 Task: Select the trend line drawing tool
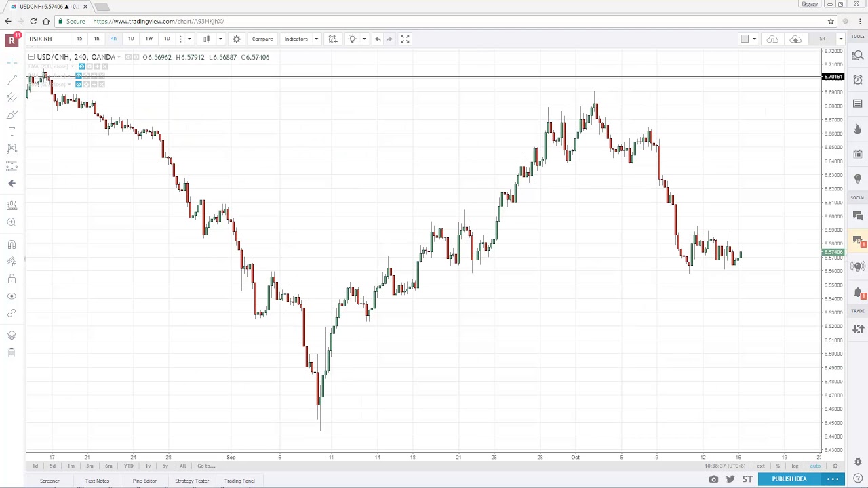tap(12, 80)
